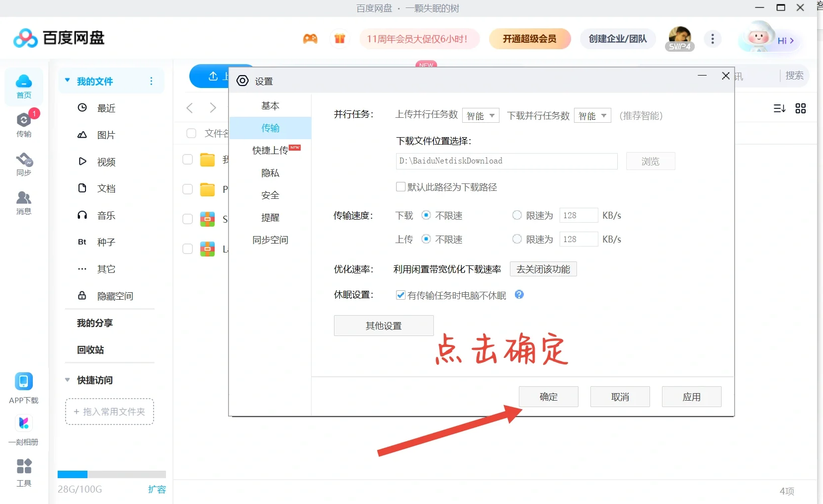Switch to the 隐私 settings tab
The height and width of the screenshot is (504, 823).
[270, 173]
